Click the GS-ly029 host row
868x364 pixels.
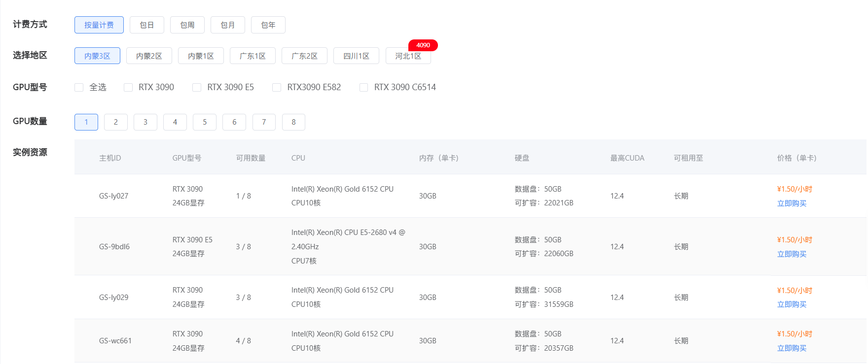(113, 298)
